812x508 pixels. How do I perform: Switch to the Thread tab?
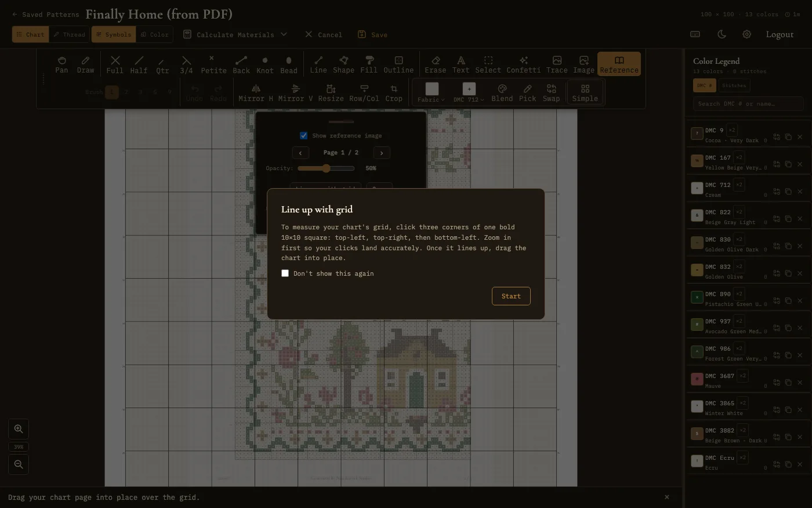[70, 34]
